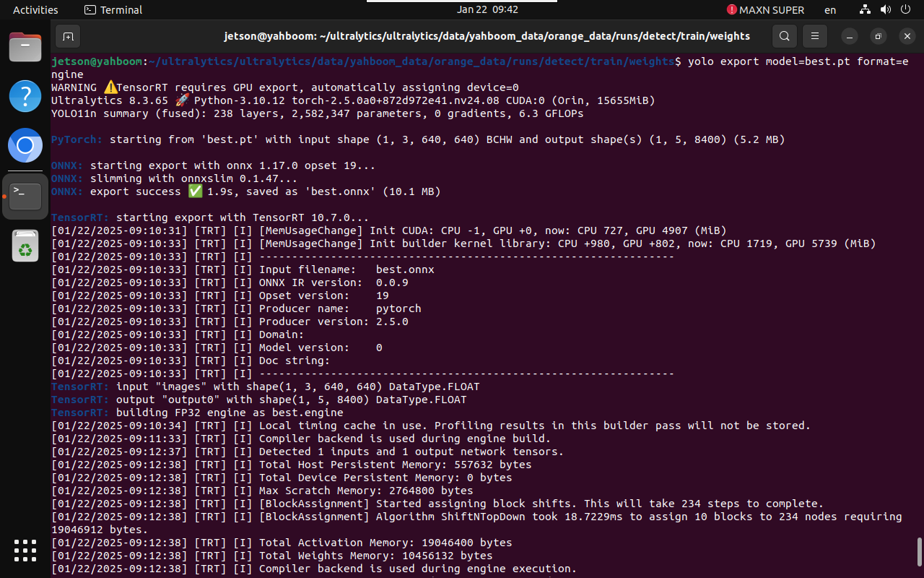The image size is (924, 578).
Task: Click the 'WARNING' TensorRT requires GPU line
Action: (x=285, y=87)
